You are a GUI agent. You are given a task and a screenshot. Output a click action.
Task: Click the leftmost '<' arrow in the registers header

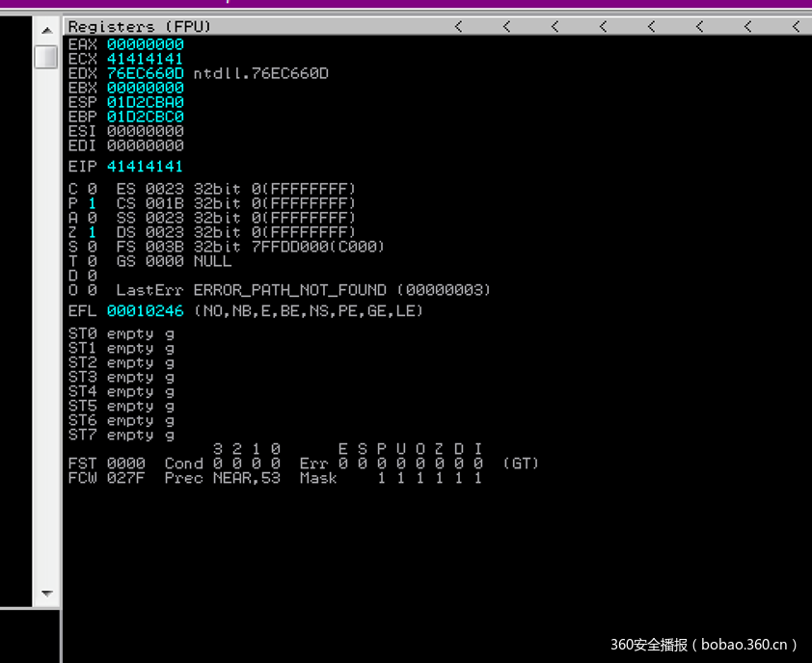coord(458,27)
